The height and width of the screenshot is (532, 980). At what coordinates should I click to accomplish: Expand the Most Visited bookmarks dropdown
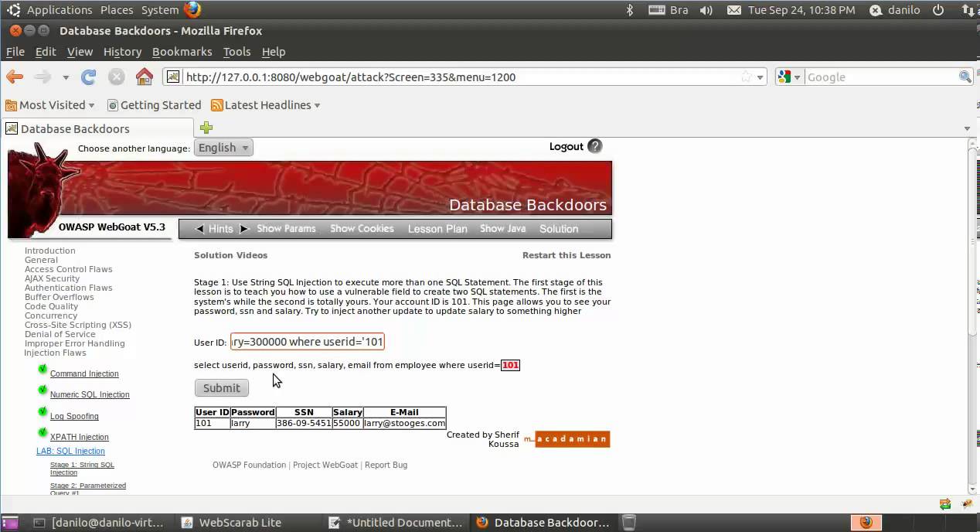91,105
